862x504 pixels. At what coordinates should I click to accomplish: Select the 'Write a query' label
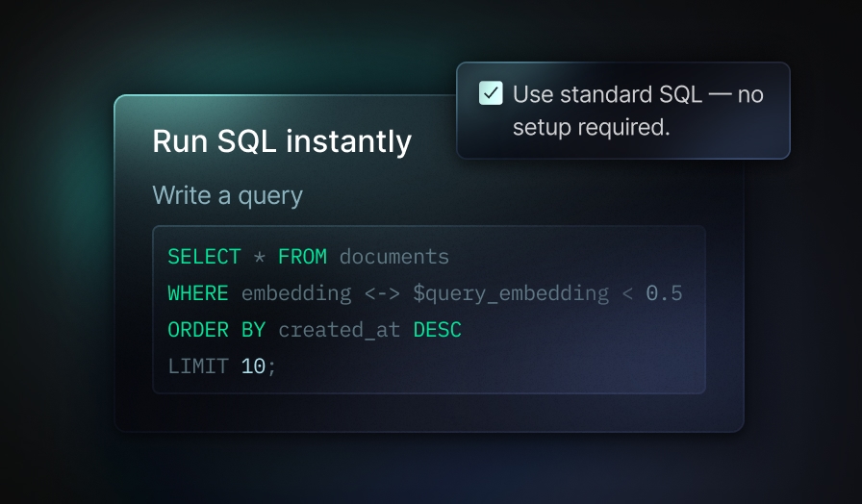[x=227, y=195]
